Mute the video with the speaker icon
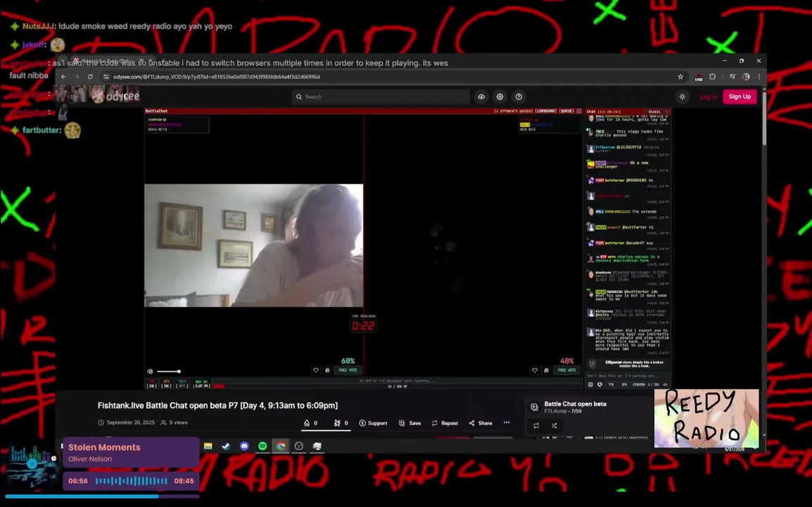Image resolution: width=812 pixels, height=507 pixels. [x=150, y=371]
